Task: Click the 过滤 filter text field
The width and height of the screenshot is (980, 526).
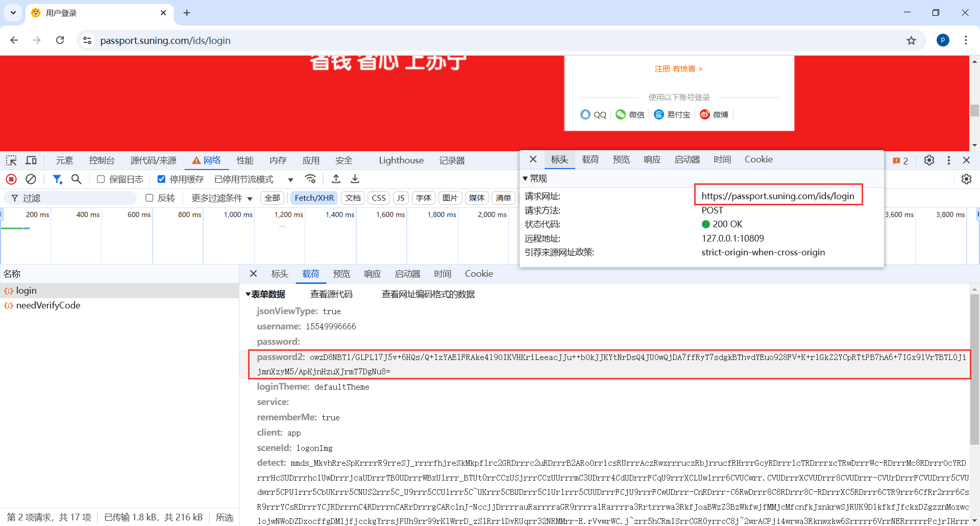Action: click(x=71, y=198)
